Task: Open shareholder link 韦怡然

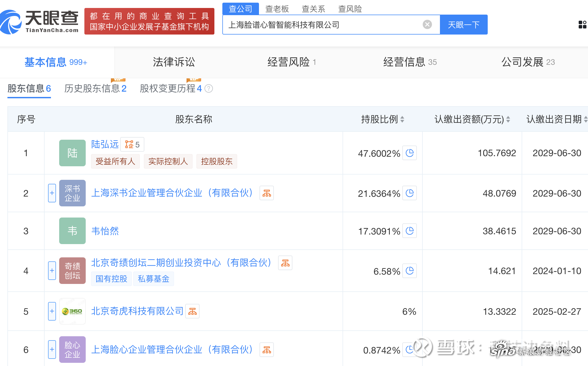Action: click(x=105, y=231)
